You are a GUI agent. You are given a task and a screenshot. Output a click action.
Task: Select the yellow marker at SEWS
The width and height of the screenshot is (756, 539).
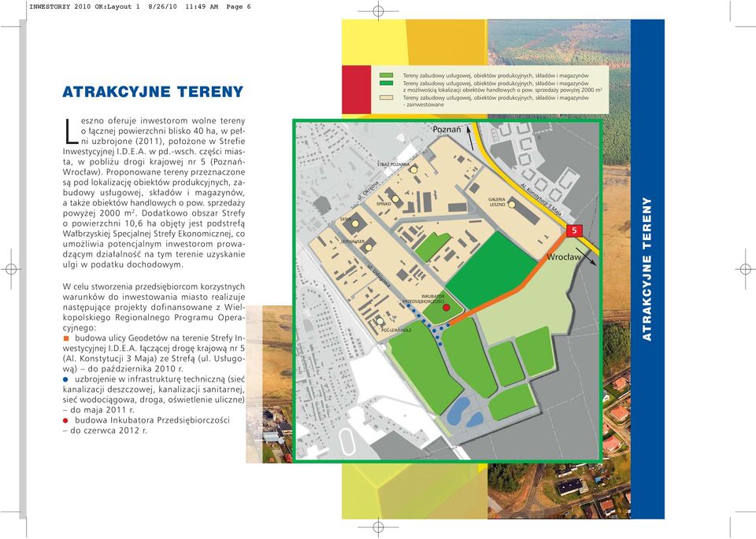(355, 223)
